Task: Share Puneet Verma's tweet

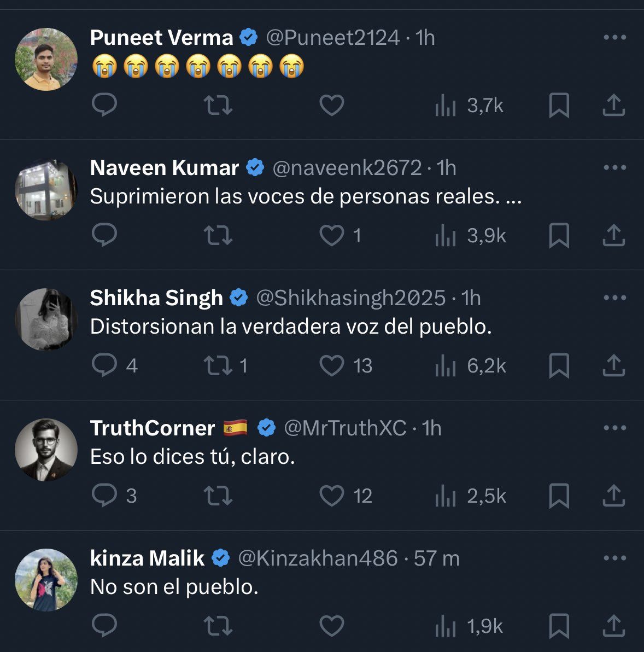Action: [613, 105]
